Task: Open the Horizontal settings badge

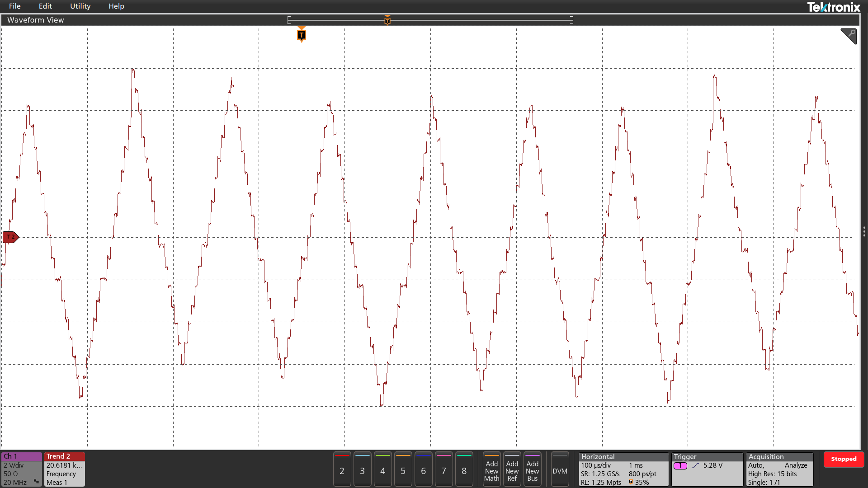Action: (x=623, y=469)
